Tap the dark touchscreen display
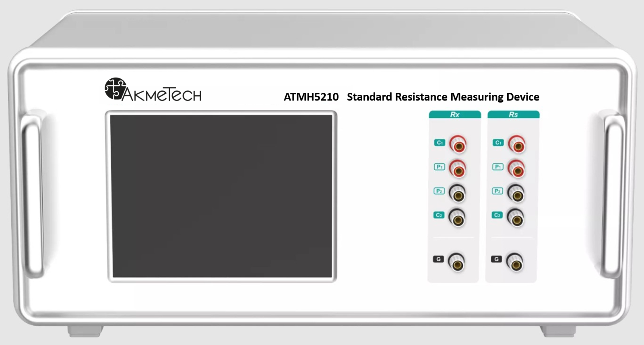Viewport: 644px width, 345px height. [222, 196]
